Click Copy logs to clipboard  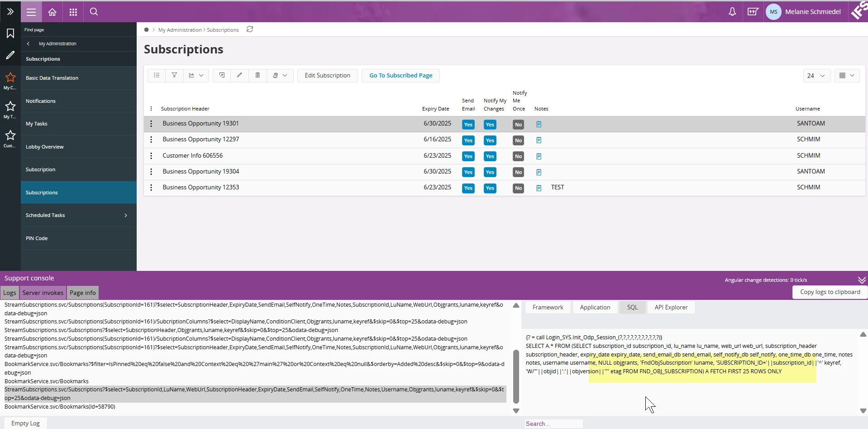[x=830, y=292]
